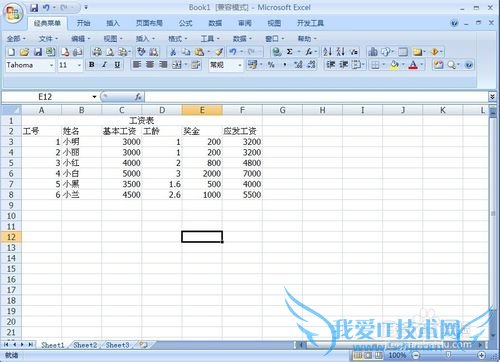Click the Office button orb
Image resolution: width=500 pixels, height=362 pixels.
point(13,13)
